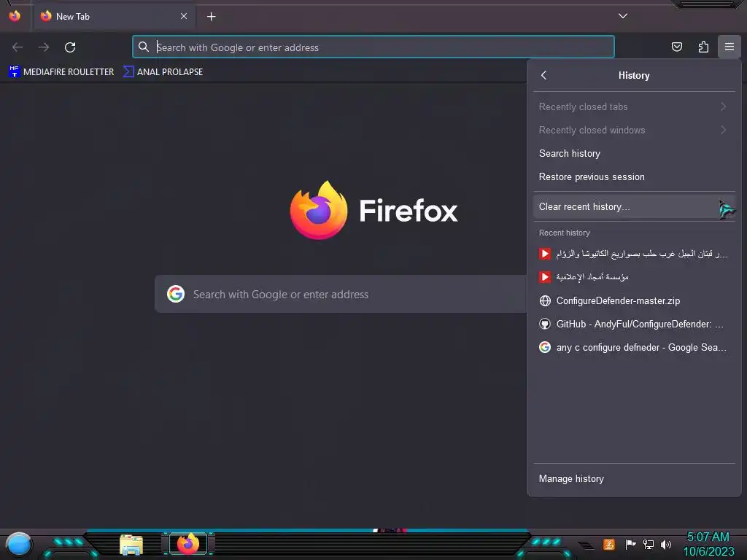This screenshot has height=560, width=747.
Task: Select Restore previous session
Action: point(634,176)
